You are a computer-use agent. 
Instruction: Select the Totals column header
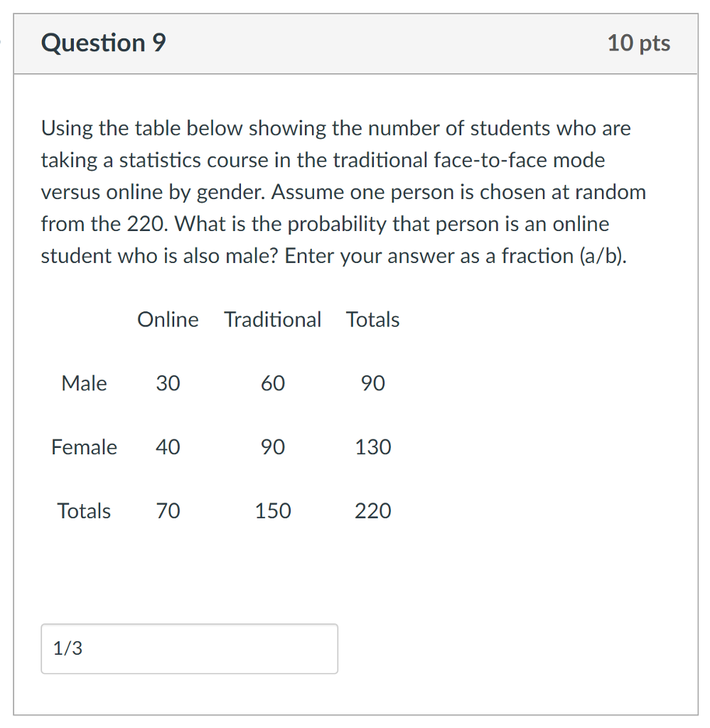(x=372, y=319)
